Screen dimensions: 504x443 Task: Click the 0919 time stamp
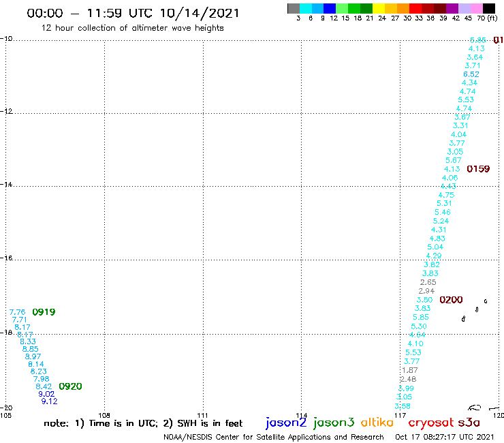pos(44,311)
